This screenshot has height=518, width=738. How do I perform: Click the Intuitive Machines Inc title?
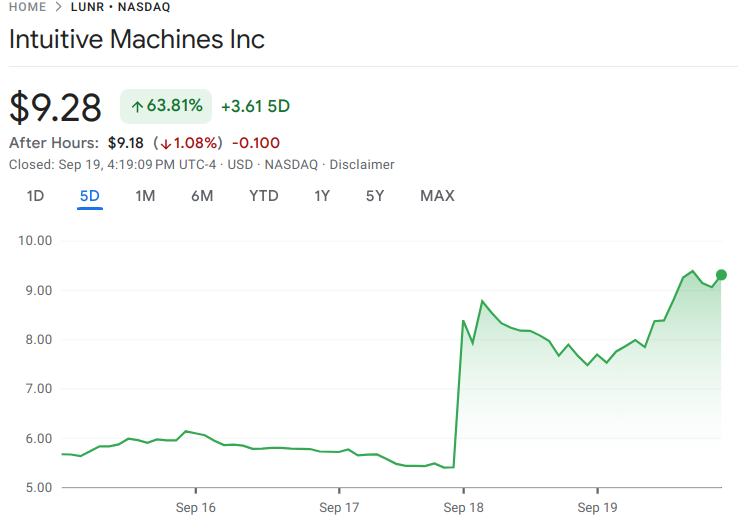coord(137,40)
